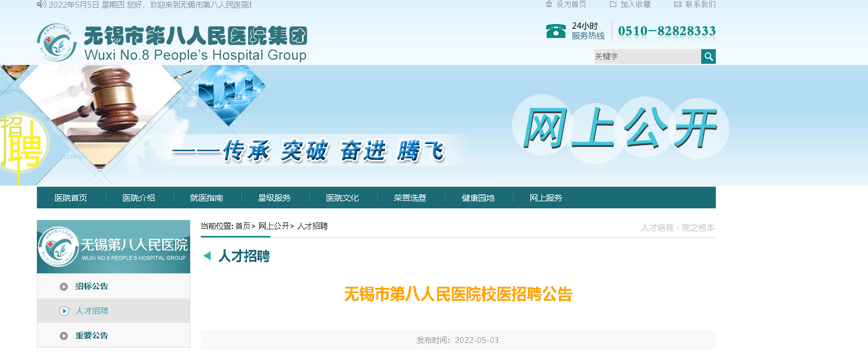
Task: Open the 荣誉选登 menu item
Action: (x=410, y=198)
